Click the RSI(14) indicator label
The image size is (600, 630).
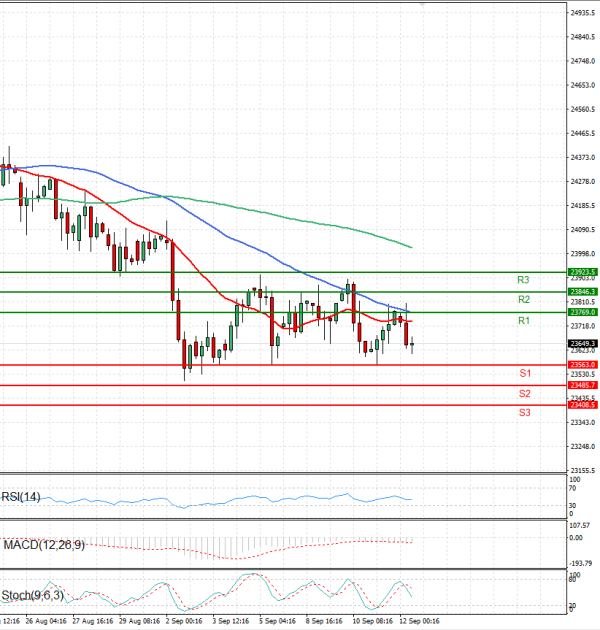pos(21,497)
